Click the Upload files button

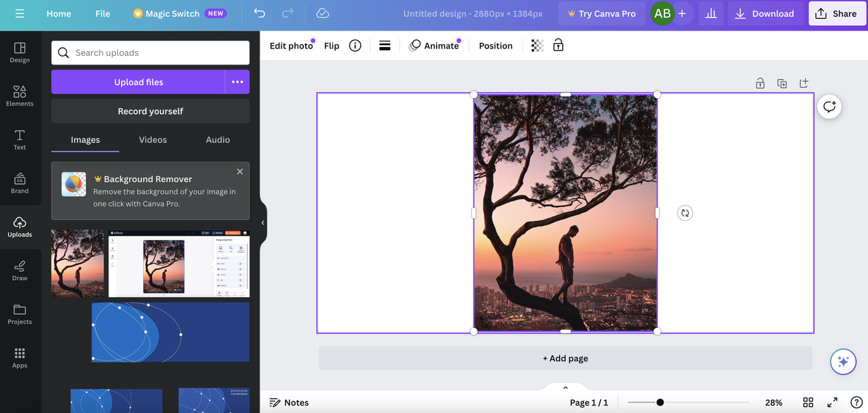coord(138,82)
